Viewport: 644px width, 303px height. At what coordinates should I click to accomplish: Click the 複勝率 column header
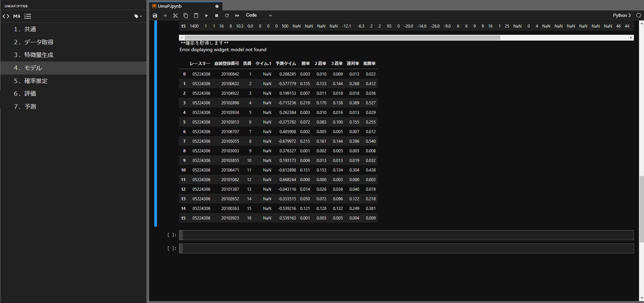369,63
